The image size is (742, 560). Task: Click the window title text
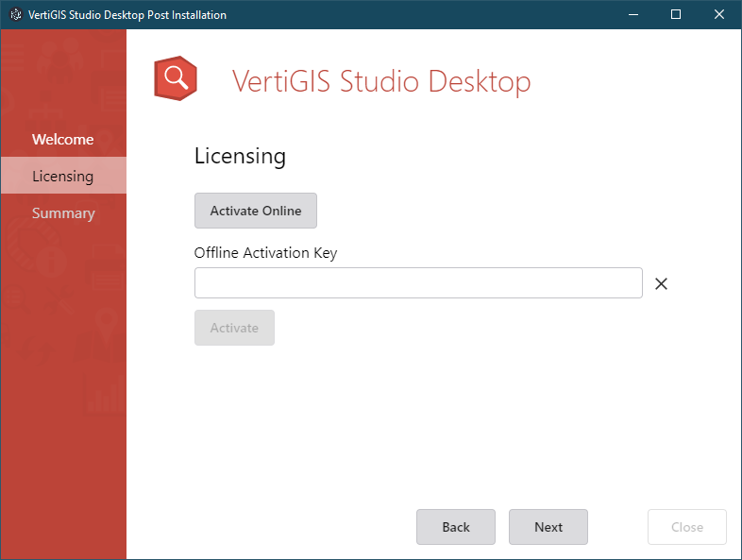127,15
